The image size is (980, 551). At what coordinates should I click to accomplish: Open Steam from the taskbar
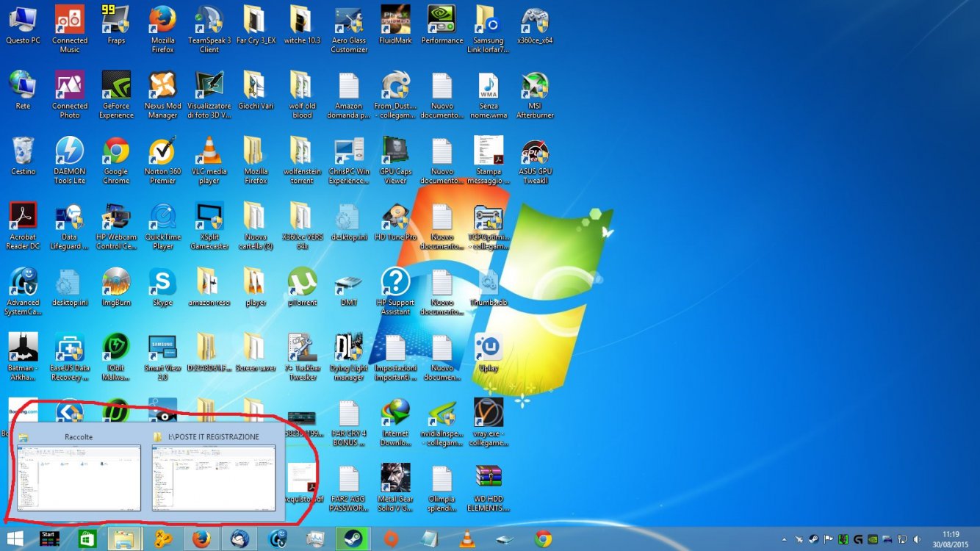pos(353,539)
